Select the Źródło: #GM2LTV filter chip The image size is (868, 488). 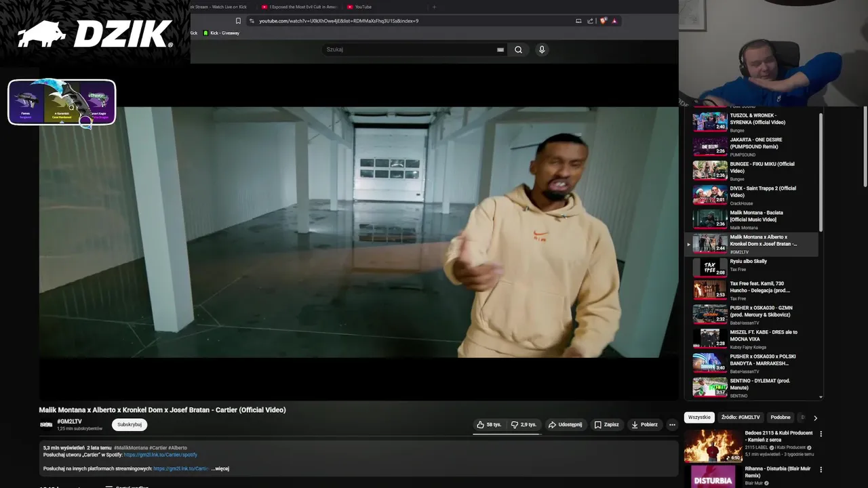[x=740, y=418]
